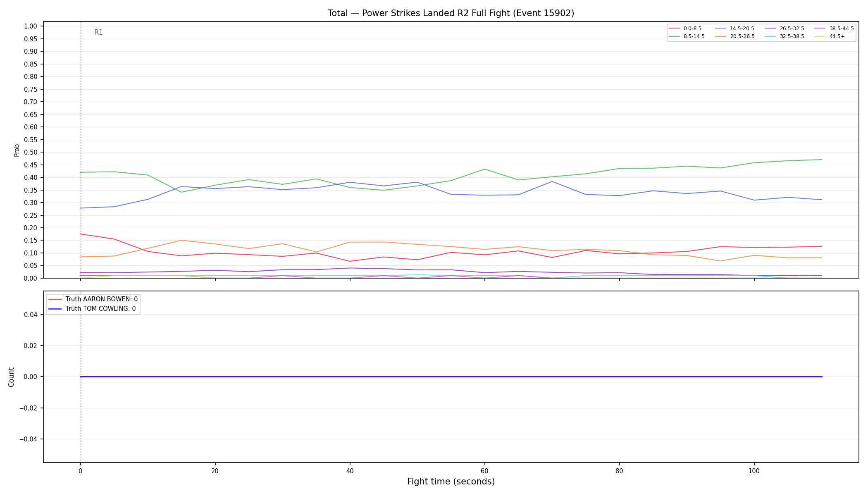Screen dimensions: 868x496
Task: Click the 'R1' round marker label
Action: tap(98, 32)
